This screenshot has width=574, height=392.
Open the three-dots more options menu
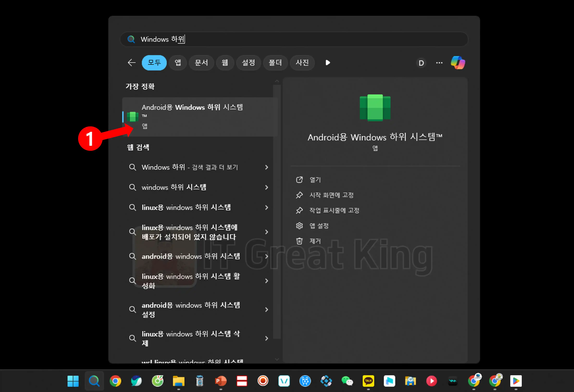pos(439,63)
